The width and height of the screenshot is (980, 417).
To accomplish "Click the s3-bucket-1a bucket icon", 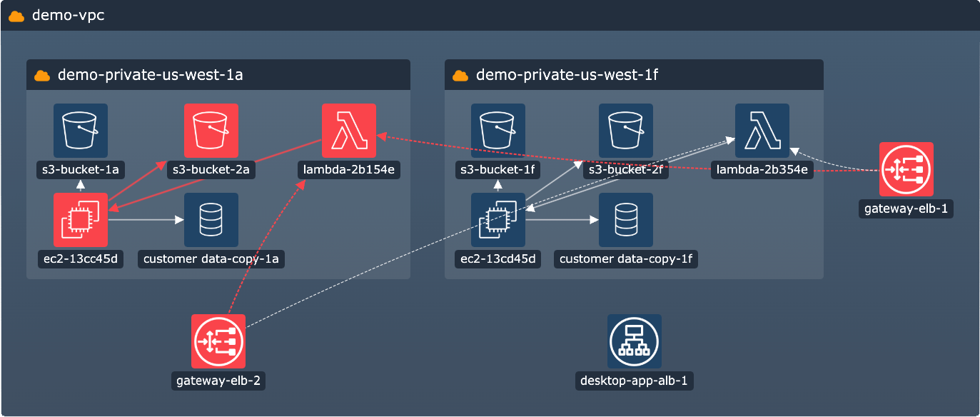I will [81, 131].
